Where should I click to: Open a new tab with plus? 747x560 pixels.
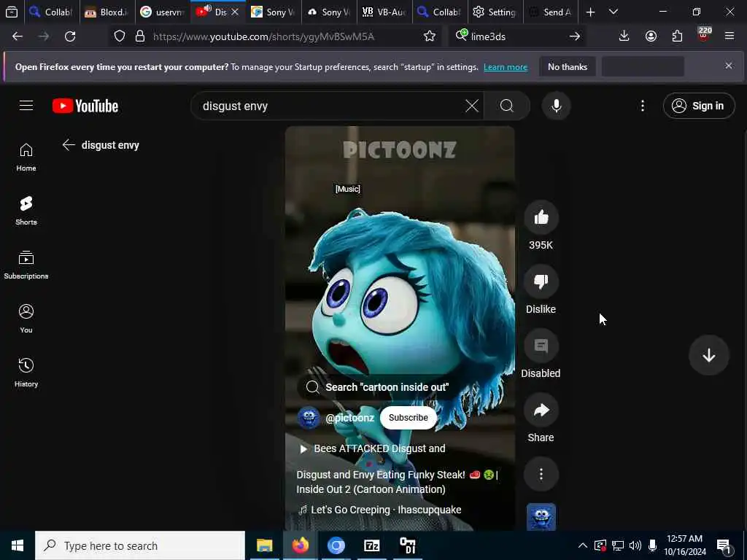(x=590, y=12)
